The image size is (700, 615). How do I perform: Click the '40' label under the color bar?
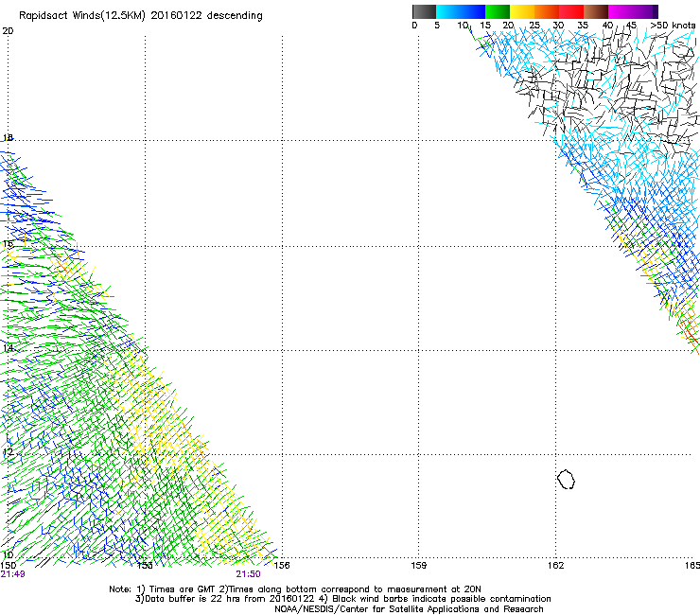pos(607,26)
